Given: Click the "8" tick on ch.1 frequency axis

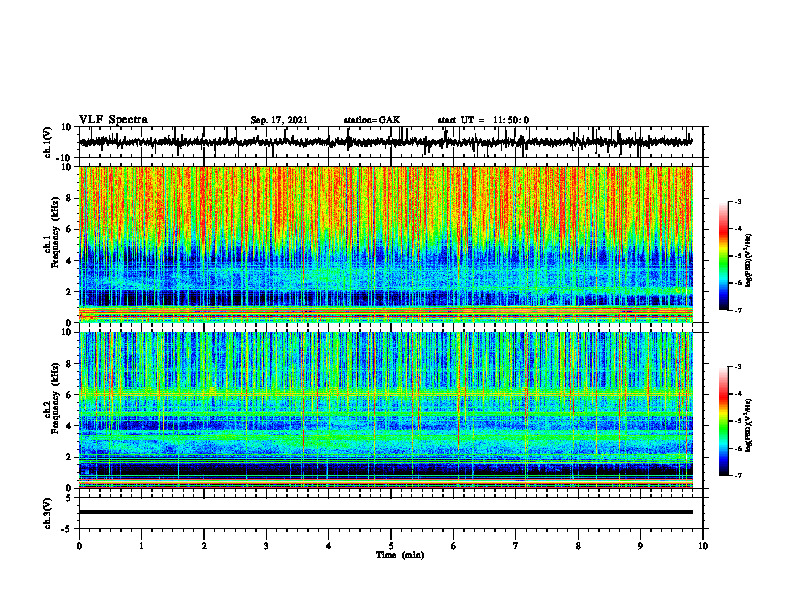Looking at the screenshot, I should point(69,198).
